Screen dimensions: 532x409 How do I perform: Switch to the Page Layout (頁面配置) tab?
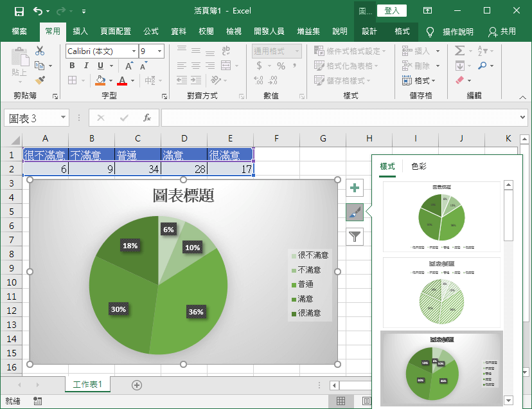pos(116,32)
